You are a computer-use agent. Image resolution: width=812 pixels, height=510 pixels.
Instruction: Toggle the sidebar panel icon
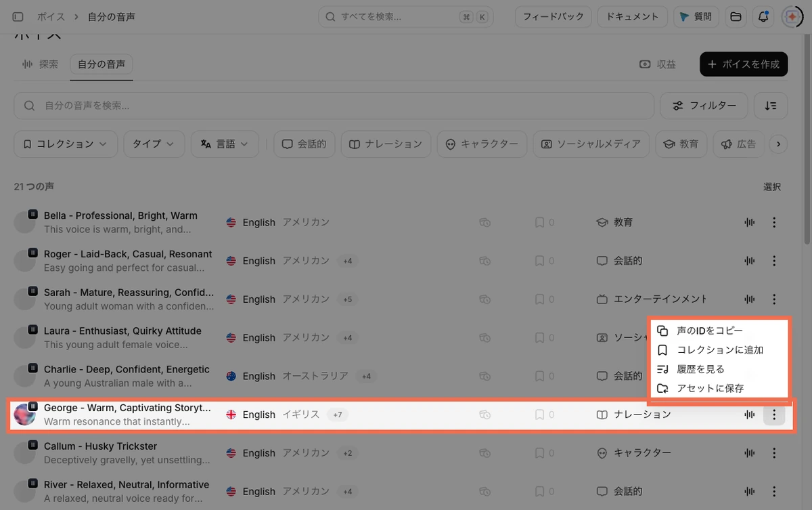point(18,16)
